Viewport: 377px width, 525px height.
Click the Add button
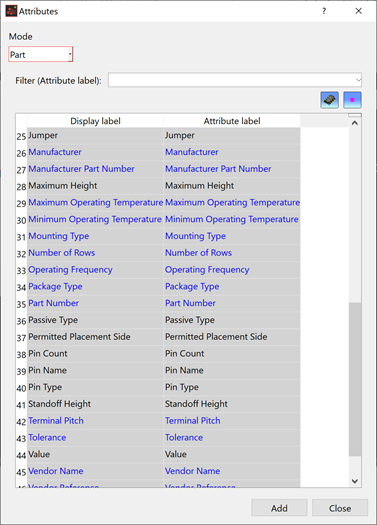(279, 508)
